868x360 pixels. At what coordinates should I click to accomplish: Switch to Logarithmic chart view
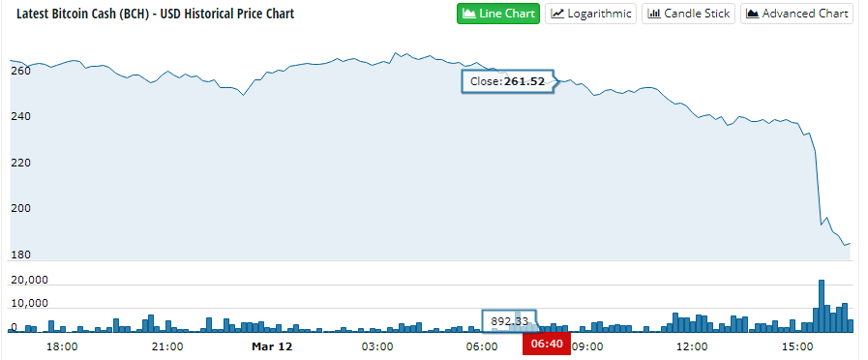tap(590, 14)
